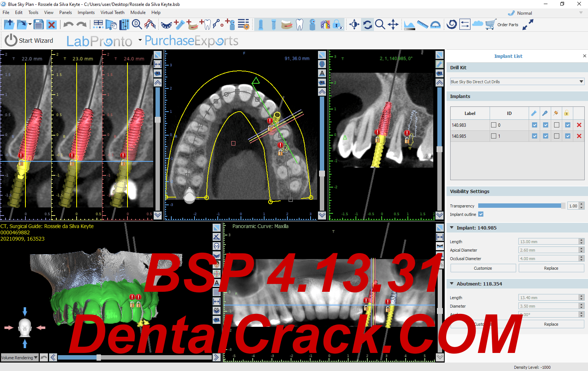Viewport: 588px width, 371px height.
Task: Click the undo arrow icon
Action: pos(69,25)
